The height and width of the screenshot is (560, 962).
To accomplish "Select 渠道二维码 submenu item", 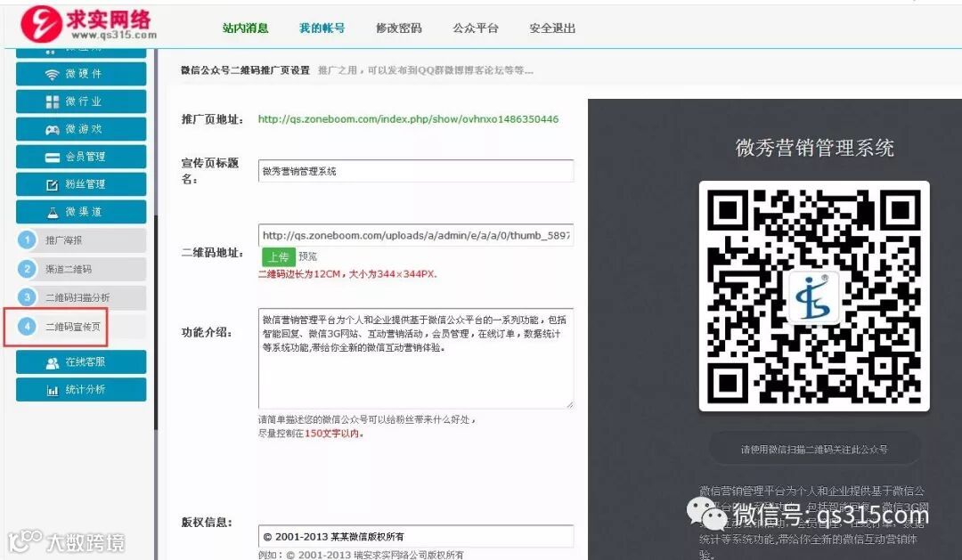I will [82, 269].
